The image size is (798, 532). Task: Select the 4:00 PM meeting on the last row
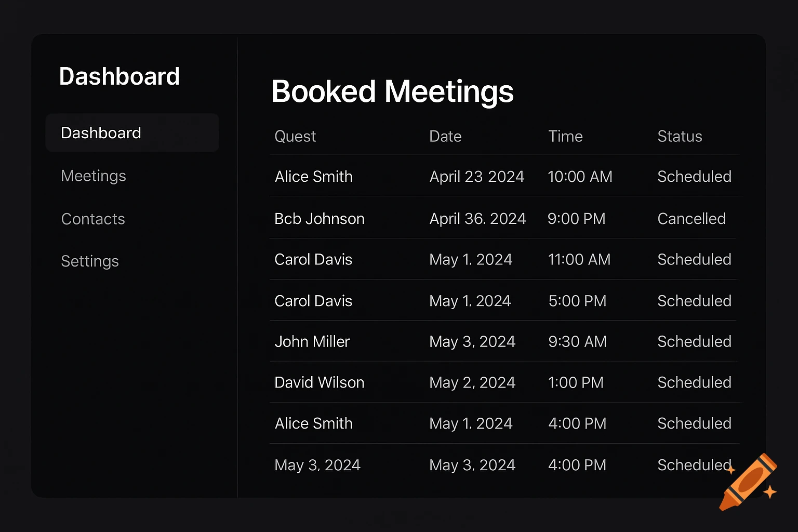[x=577, y=465]
